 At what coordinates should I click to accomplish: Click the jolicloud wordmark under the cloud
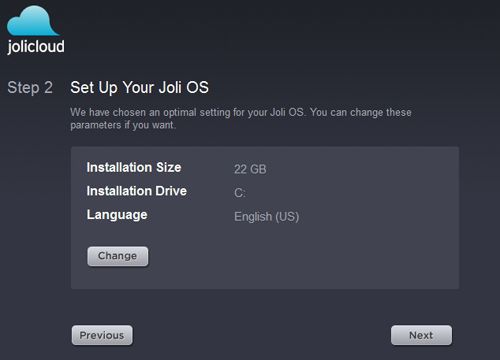click(36, 46)
